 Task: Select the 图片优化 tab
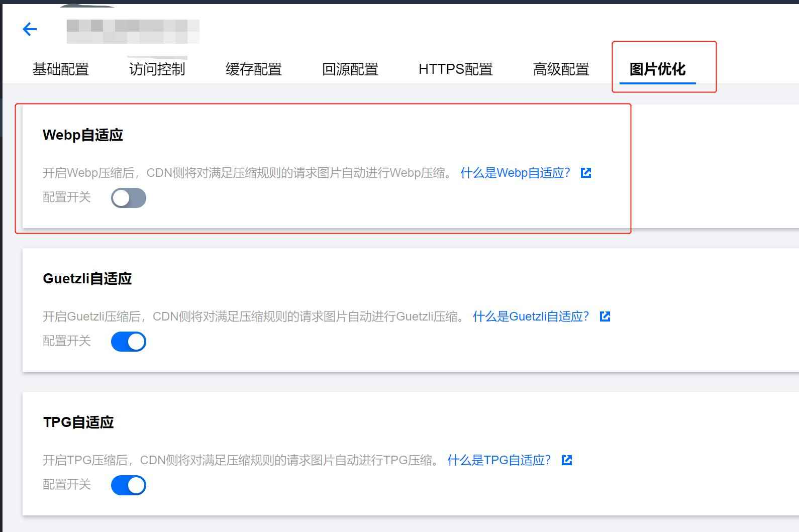[x=657, y=69]
